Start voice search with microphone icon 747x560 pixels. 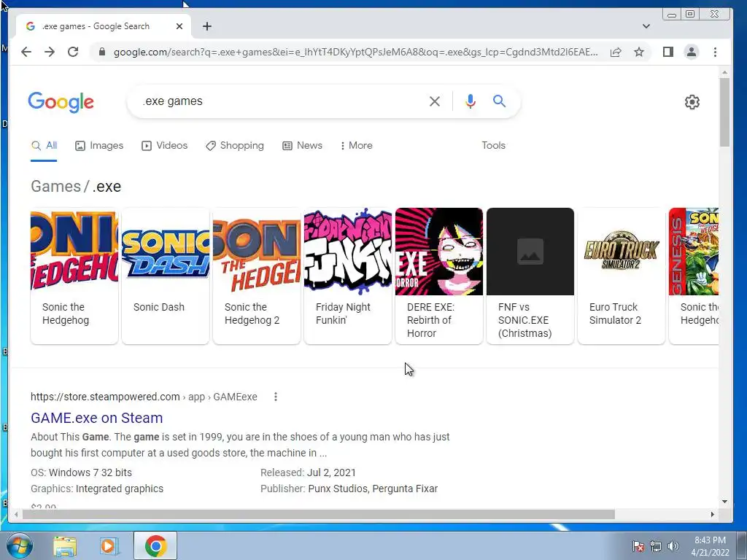click(x=471, y=101)
